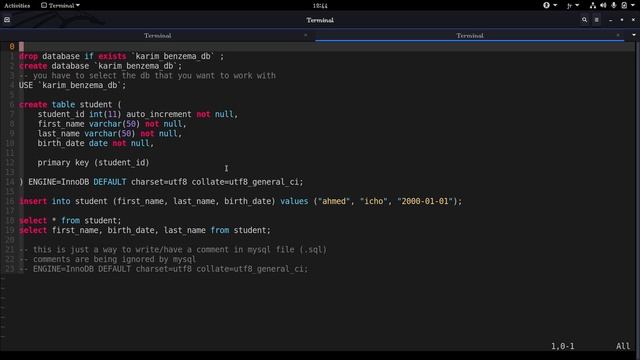Maximize the Terminal window
640x360 pixels.
pos(622,20)
